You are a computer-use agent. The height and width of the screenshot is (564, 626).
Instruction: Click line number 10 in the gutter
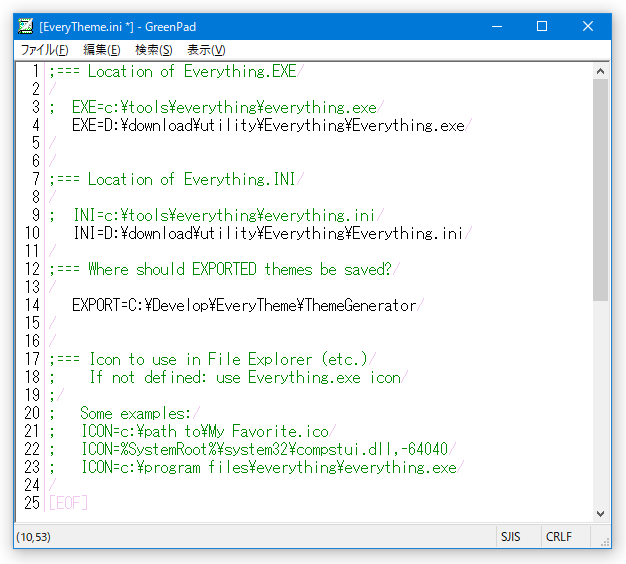(32, 233)
